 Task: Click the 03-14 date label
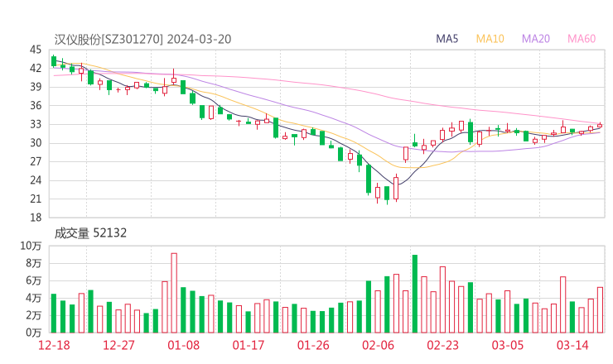(x=572, y=345)
